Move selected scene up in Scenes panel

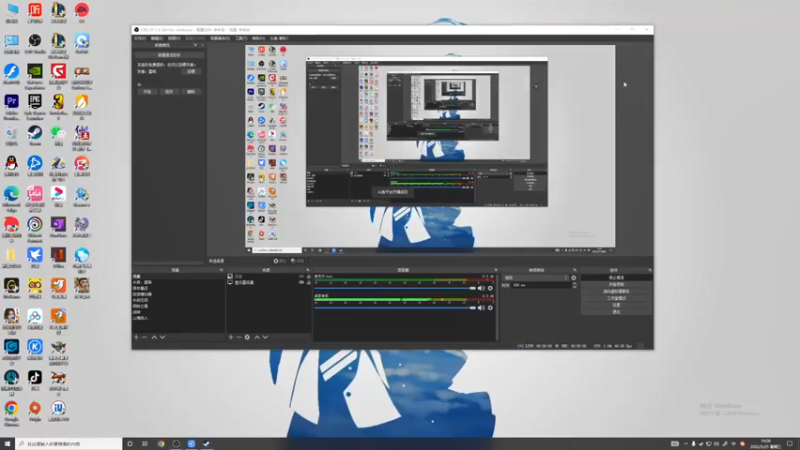pos(154,337)
